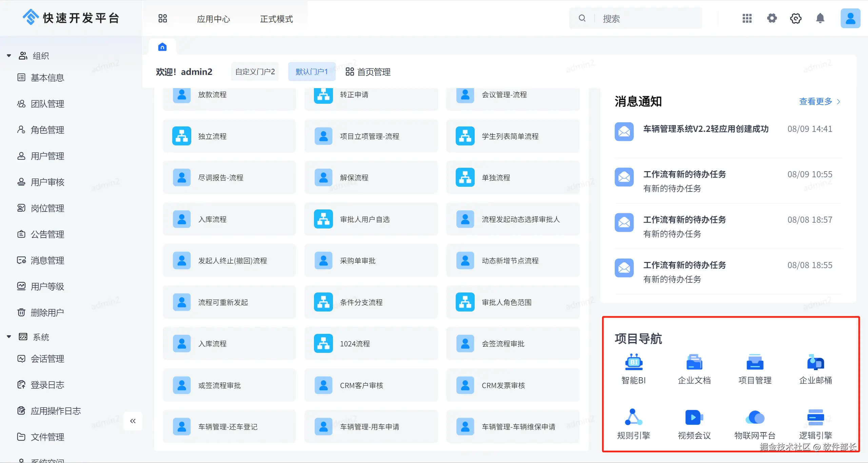
Task: Click the user avatar in header
Action: 850,18
